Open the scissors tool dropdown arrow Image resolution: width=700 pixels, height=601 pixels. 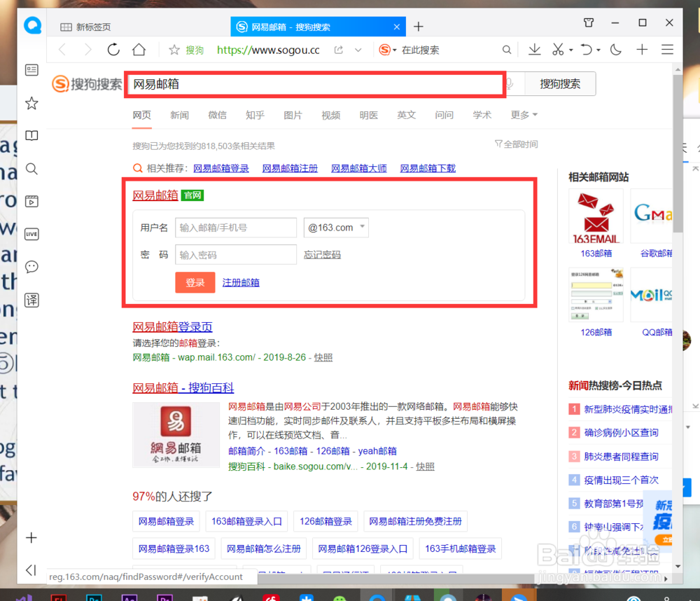(x=571, y=50)
